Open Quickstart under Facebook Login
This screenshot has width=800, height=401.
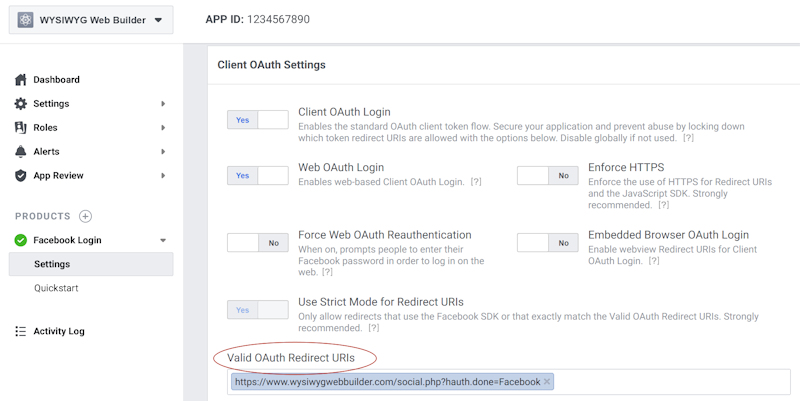pos(56,288)
